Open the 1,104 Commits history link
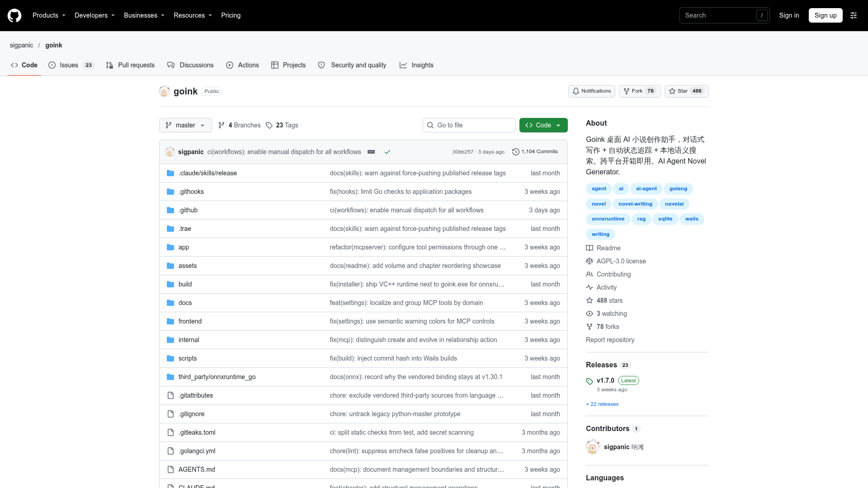Screen dimensions: 868x488 [535, 152]
